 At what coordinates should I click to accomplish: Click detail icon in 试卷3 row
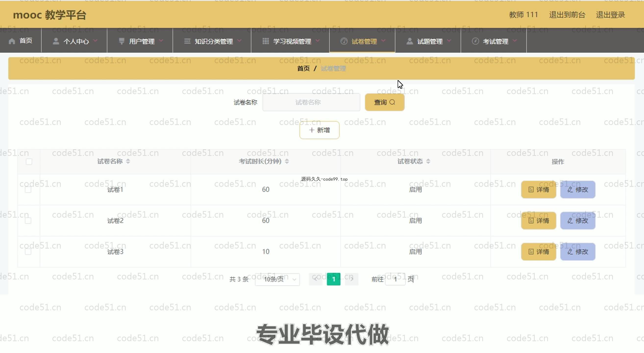(531, 252)
